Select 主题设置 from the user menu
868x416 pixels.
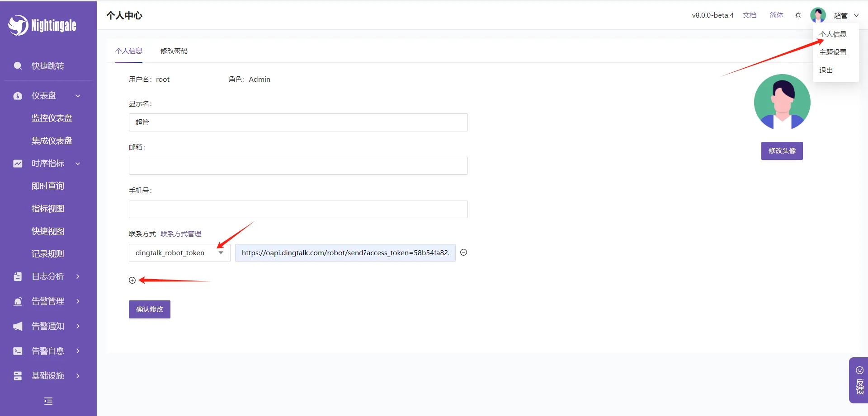click(x=833, y=52)
